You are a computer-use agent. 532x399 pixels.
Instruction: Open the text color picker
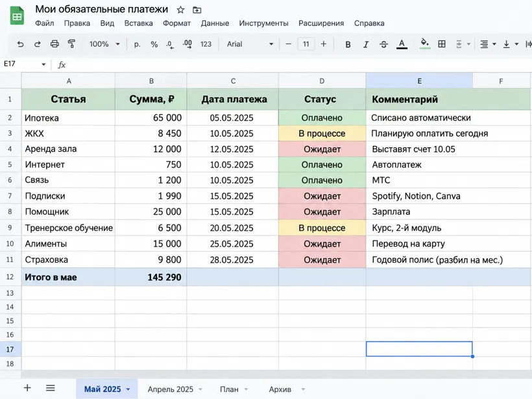[x=402, y=44]
